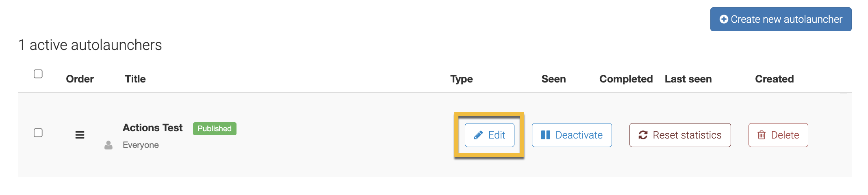Click the pencil icon in Edit
Image resolution: width=868 pixels, height=195 pixels.
(478, 135)
